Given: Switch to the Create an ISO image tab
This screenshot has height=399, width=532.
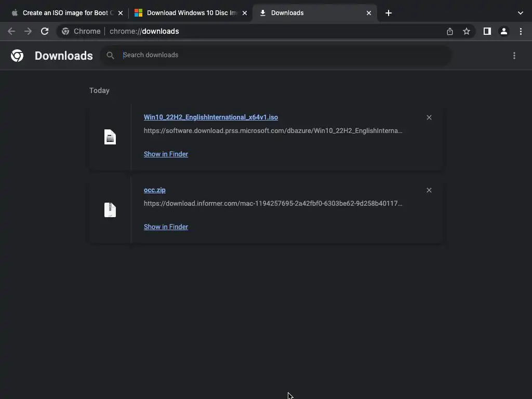Looking at the screenshot, I should [x=65, y=13].
